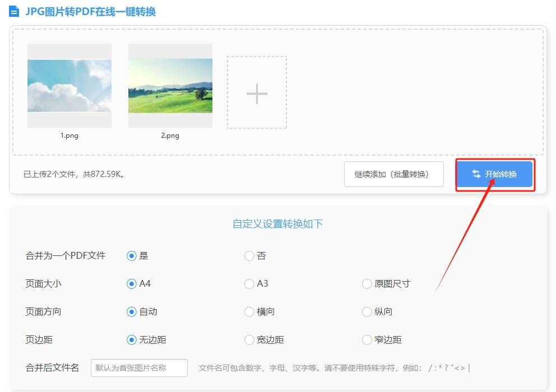Click 继续添加（批量转换）button
Image resolution: width=556 pixels, height=392 pixels.
(393, 174)
